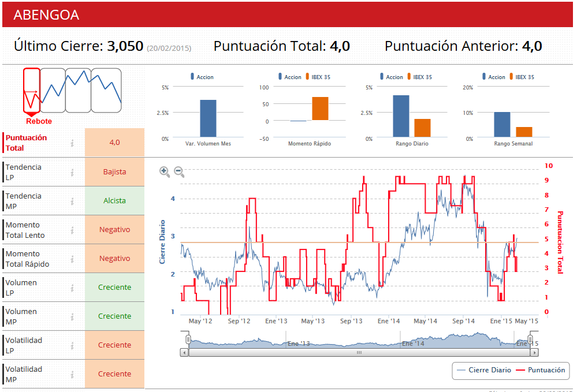Toggle Accion series in Rango Semanal chart
The width and height of the screenshot is (577, 392).
click(x=494, y=77)
